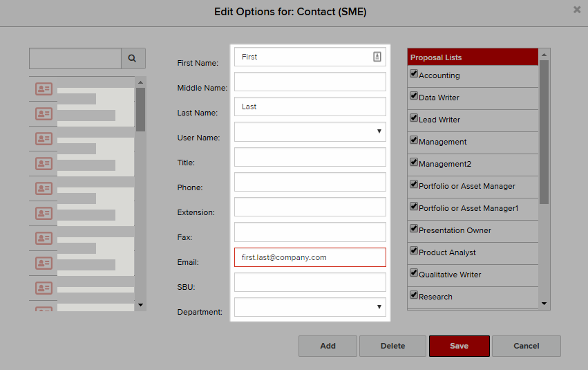
Task: Click the Proposal Lists scrollbar thumb
Action: 544,132
